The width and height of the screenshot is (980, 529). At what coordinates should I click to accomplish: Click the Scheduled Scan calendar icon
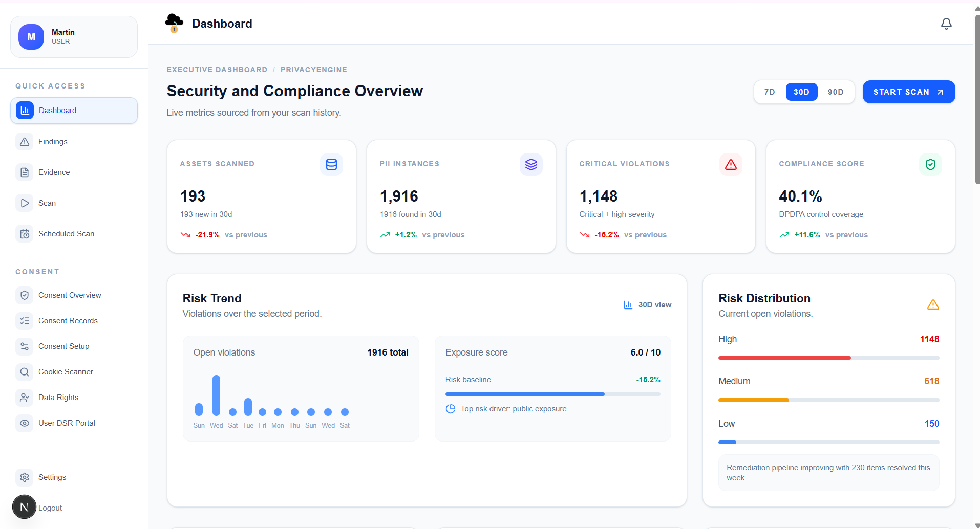pos(25,234)
